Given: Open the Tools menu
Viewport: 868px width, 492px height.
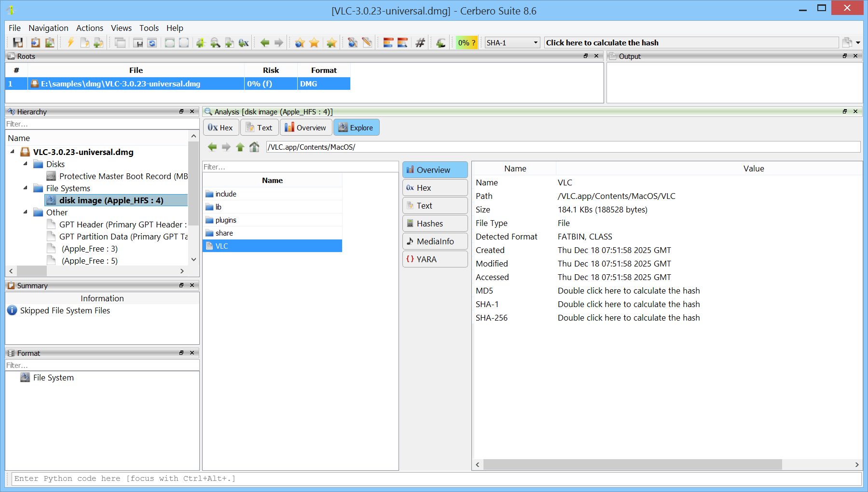Looking at the screenshot, I should (149, 28).
